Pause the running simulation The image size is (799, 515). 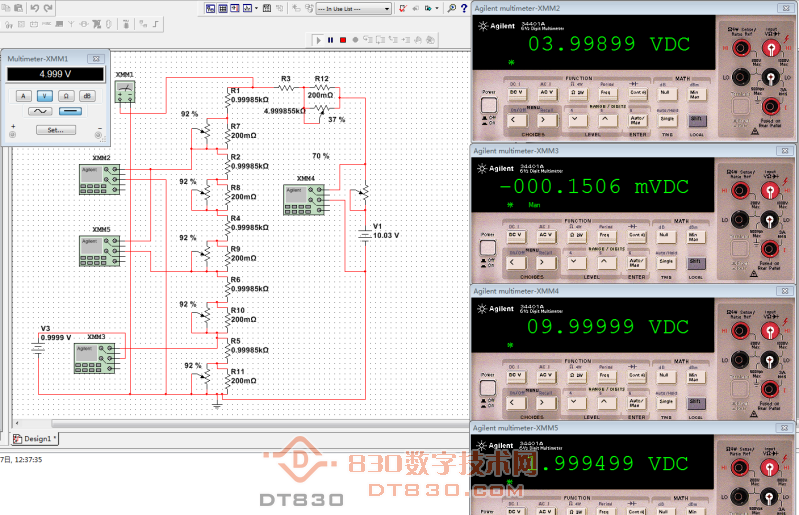pyautogui.click(x=331, y=40)
